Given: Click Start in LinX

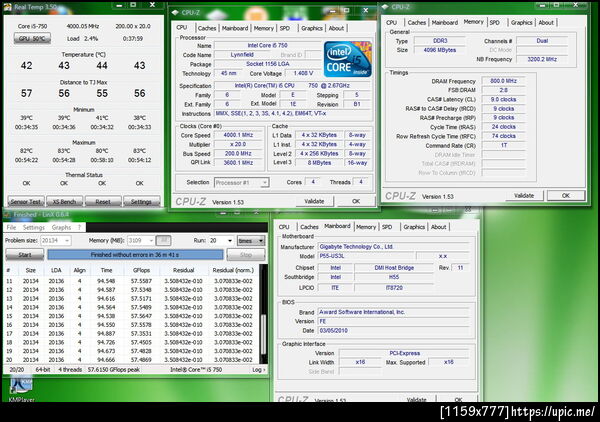Looking at the screenshot, I should click(x=25, y=254).
